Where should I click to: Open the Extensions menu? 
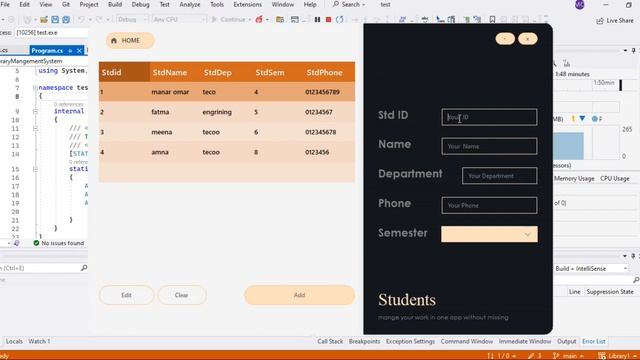247,4
